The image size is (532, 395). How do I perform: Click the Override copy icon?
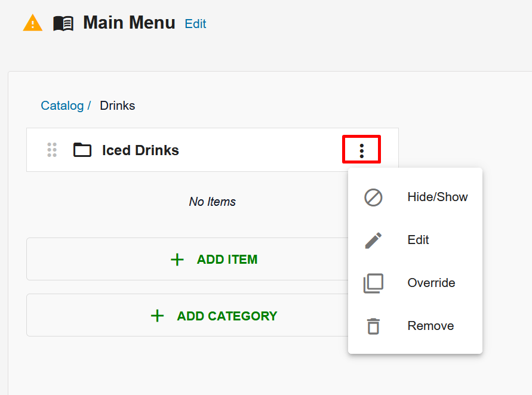coord(373,283)
